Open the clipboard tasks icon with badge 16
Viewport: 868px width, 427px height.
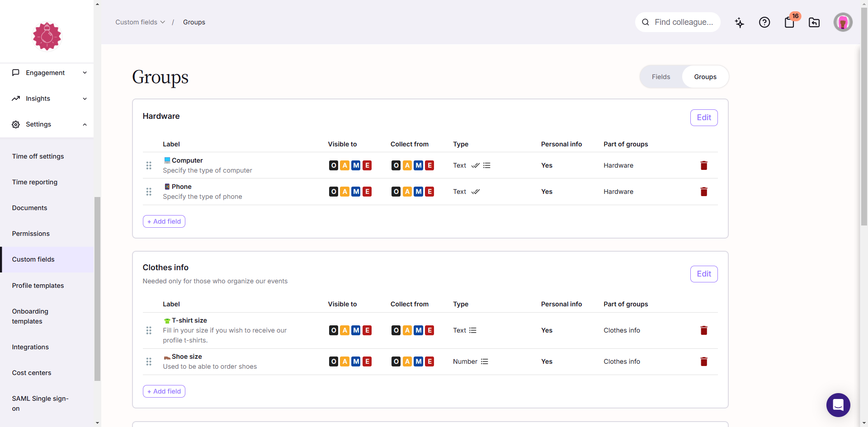790,22
